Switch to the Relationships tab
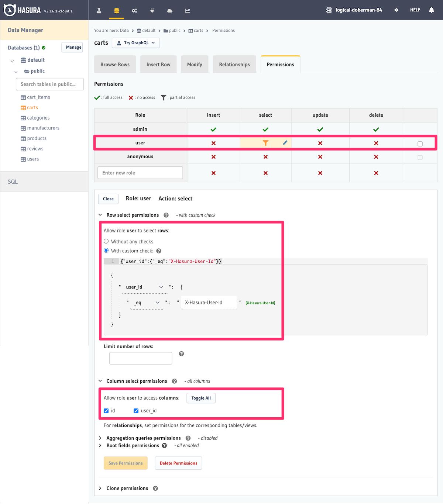This screenshot has width=443, height=504. (x=234, y=65)
